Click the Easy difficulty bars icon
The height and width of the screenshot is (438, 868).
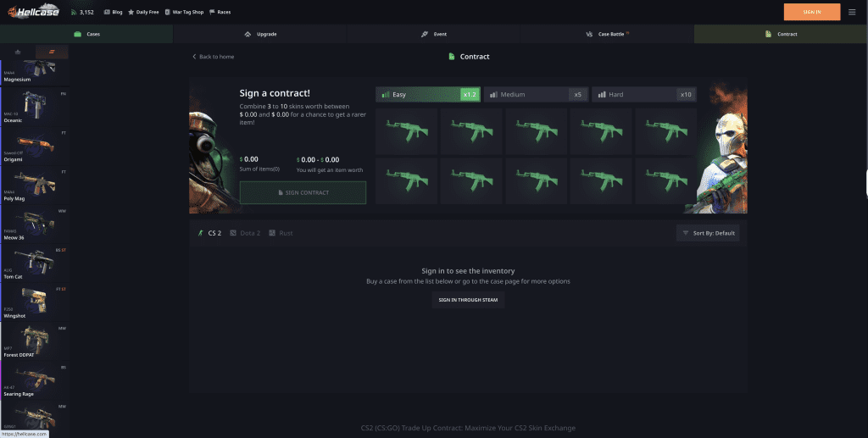pyautogui.click(x=386, y=95)
